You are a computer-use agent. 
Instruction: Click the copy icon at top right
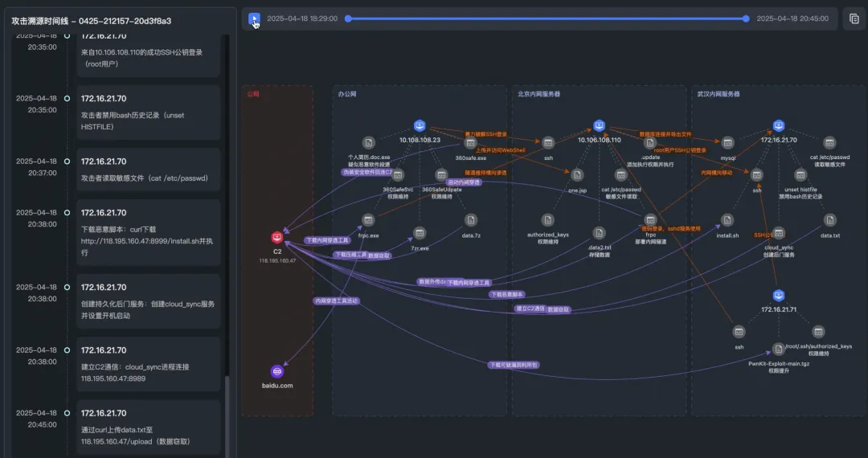tap(854, 18)
